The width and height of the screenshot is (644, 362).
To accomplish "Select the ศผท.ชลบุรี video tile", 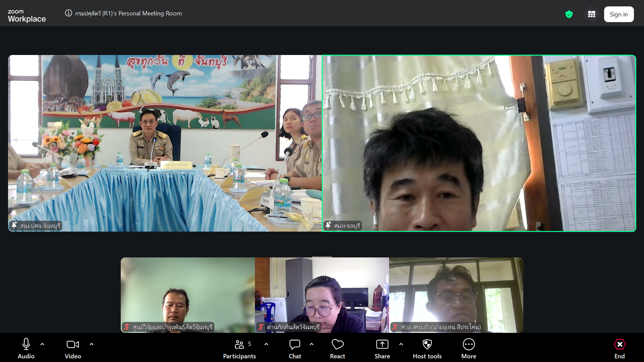I will point(479,143).
